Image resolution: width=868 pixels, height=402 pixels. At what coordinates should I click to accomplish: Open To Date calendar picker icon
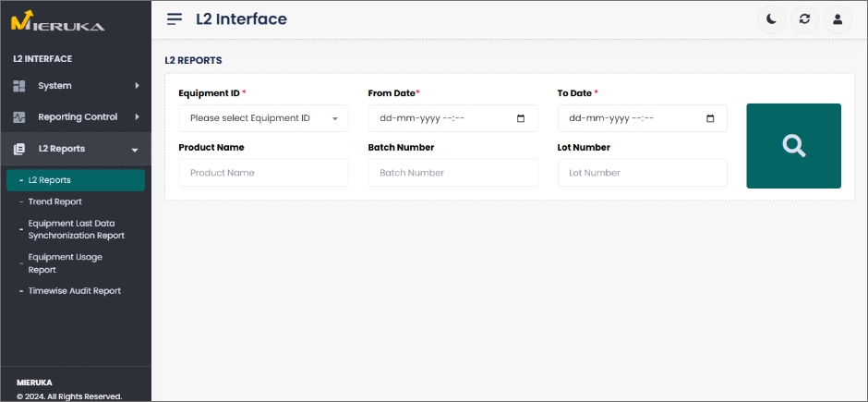pos(710,118)
